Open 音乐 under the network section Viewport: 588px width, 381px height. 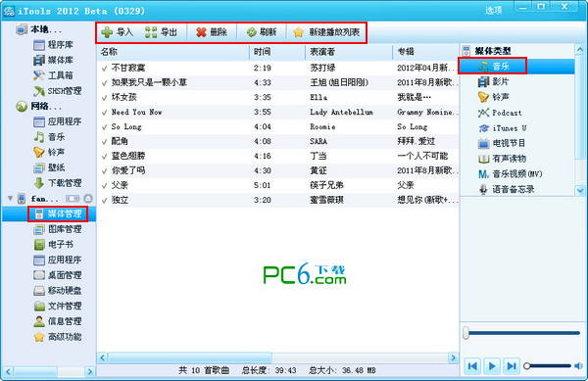(49, 137)
